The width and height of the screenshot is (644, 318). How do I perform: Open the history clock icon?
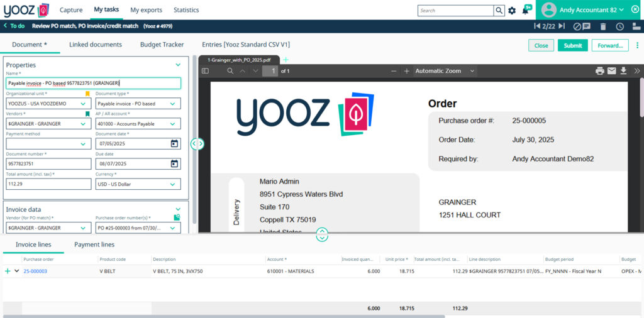point(619,26)
